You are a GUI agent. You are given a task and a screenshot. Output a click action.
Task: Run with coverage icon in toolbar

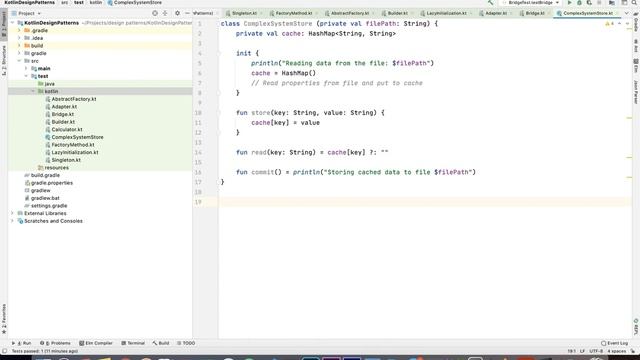pos(589,2)
